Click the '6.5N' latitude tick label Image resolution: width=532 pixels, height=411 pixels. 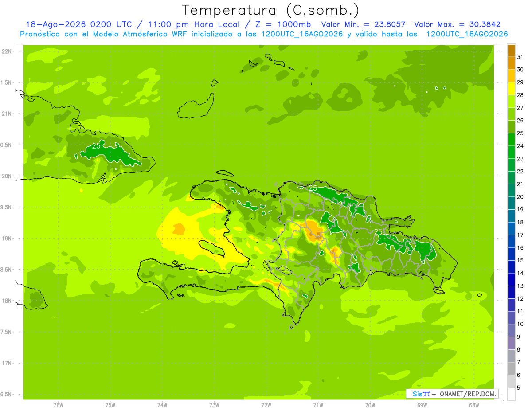(x=6, y=394)
